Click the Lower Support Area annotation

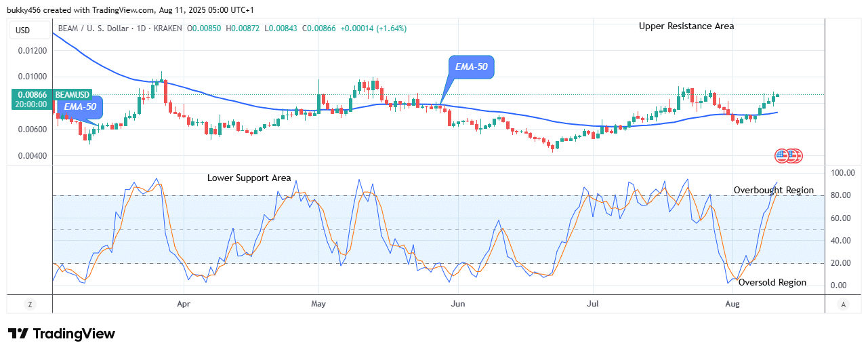249,178
